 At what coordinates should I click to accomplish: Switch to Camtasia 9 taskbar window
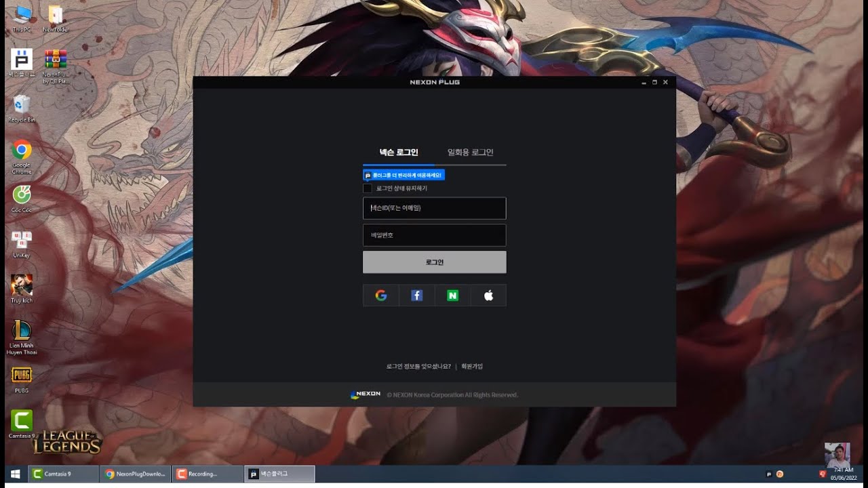[x=63, y=474]
